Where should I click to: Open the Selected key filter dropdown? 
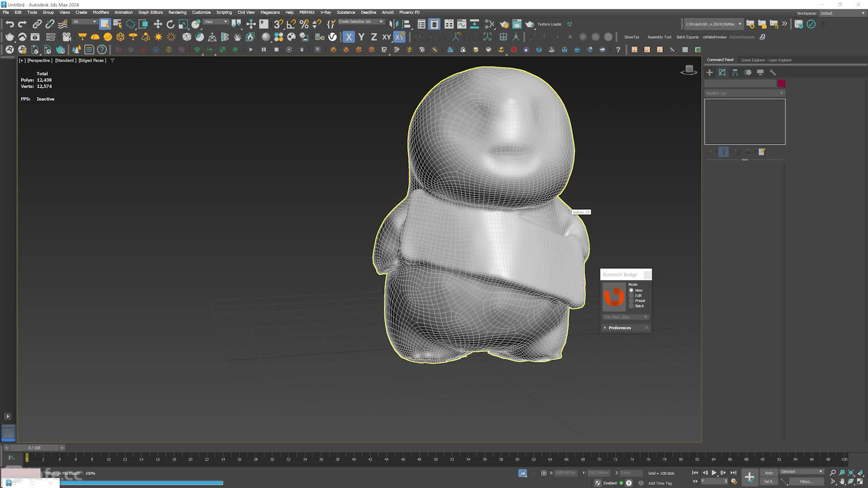tap(802, 471)
